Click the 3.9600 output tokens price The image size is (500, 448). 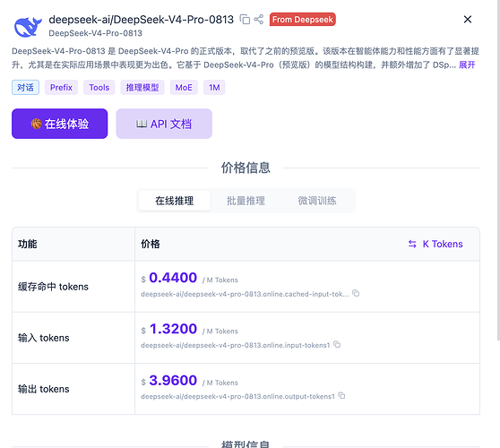coord(173,380)
